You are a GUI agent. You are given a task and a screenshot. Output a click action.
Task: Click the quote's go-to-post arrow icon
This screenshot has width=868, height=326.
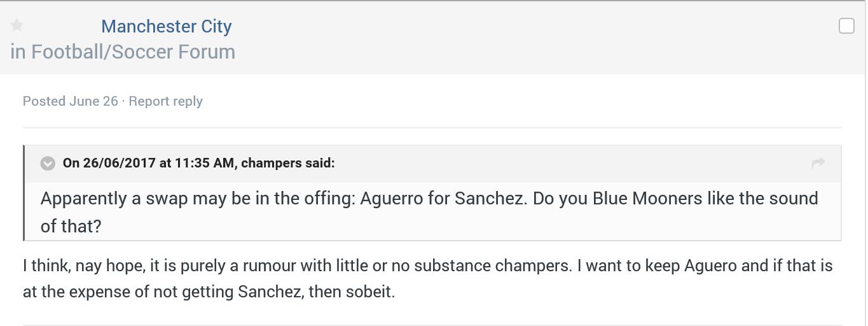818,163
